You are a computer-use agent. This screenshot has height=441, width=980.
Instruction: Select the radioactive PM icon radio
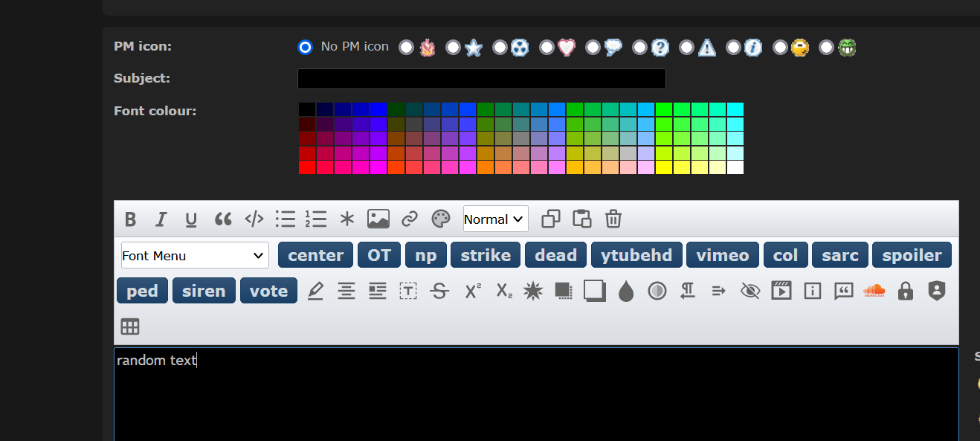pyautogui.click(x=500, y=47)
